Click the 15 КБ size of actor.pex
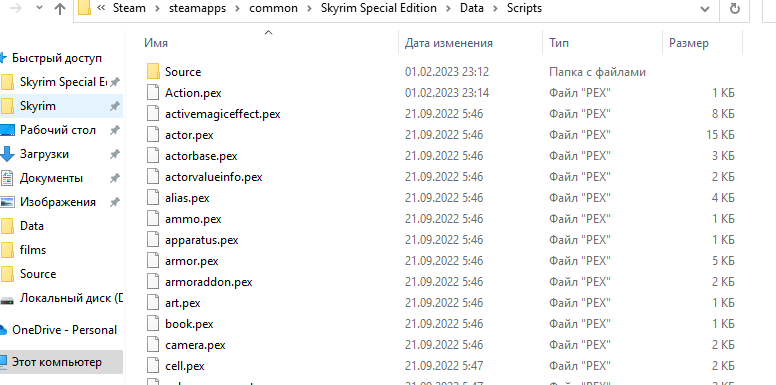The width and height of the screenshot is (776, 385). [x=720, y=135]
